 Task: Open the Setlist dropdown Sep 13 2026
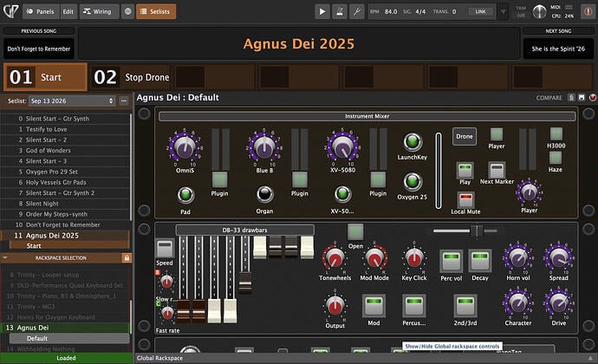tap(72, 101)
